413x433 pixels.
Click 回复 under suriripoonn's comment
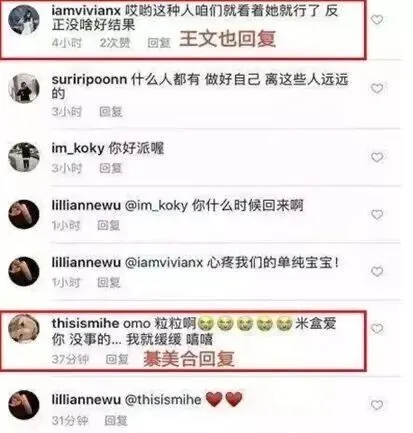(111, 112)
